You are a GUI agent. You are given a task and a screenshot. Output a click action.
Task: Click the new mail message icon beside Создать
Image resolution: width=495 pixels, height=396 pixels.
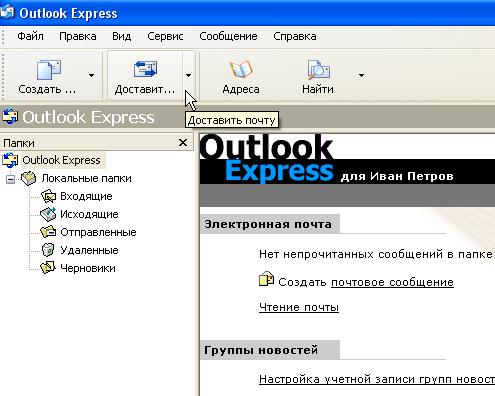[x=266, y=279]
